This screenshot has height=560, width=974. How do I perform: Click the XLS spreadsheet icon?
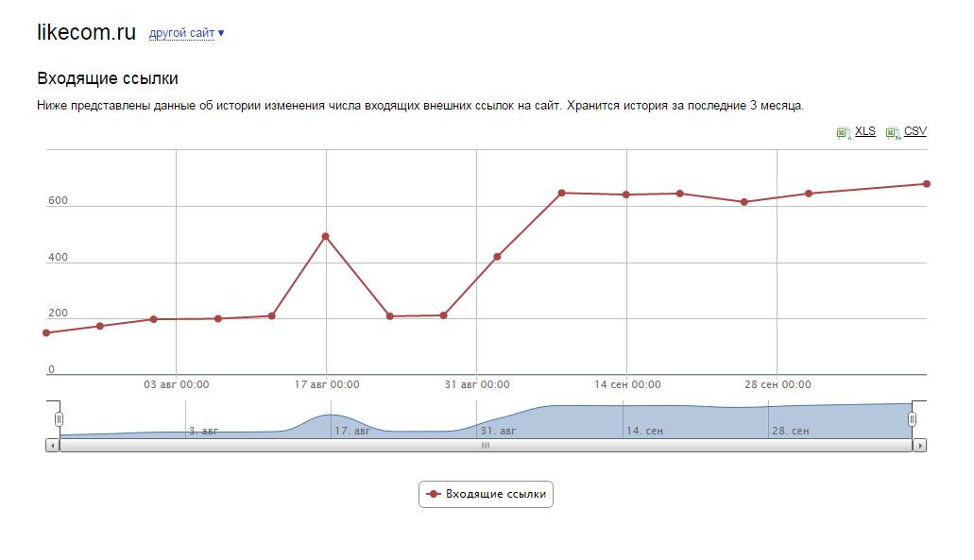point(843,133)
